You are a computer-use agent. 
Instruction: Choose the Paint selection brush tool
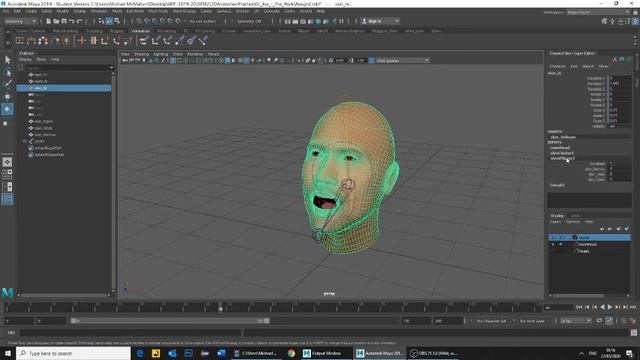(7, 84)
